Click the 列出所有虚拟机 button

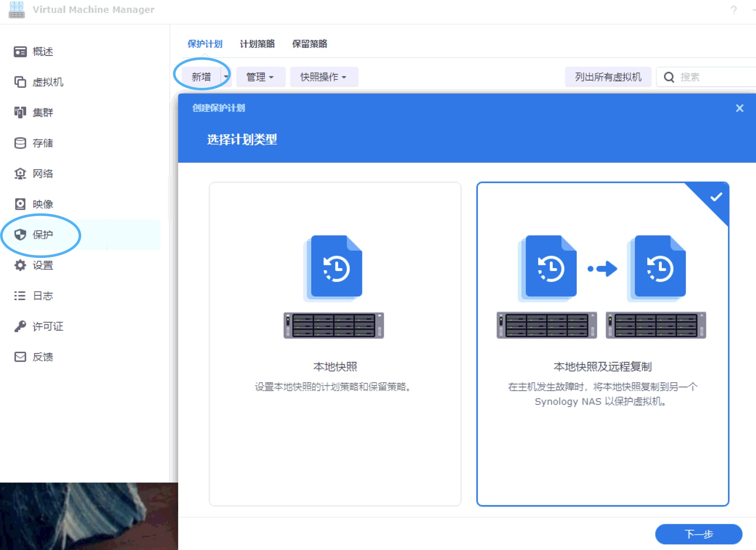(608, 77)
